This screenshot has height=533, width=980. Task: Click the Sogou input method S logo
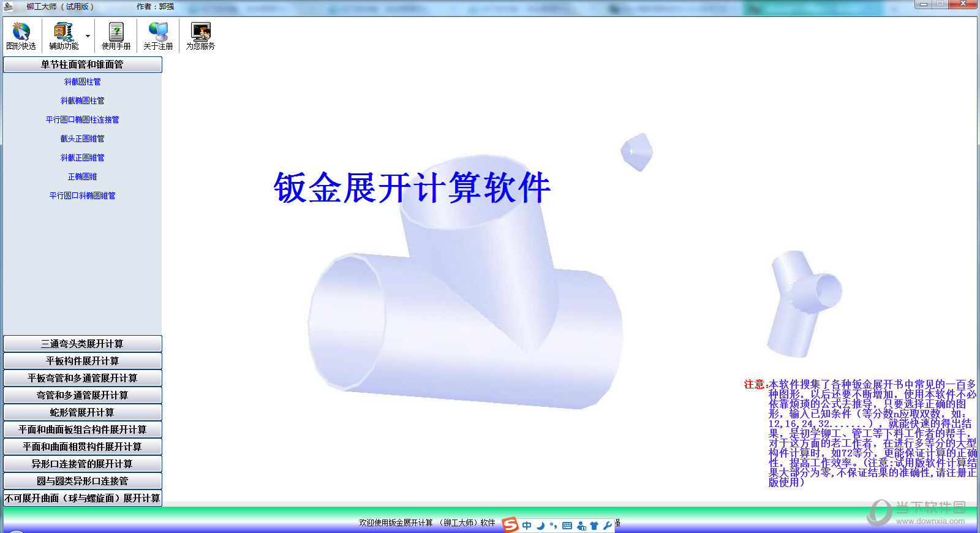pyautogui.click(x=510, y=524)
